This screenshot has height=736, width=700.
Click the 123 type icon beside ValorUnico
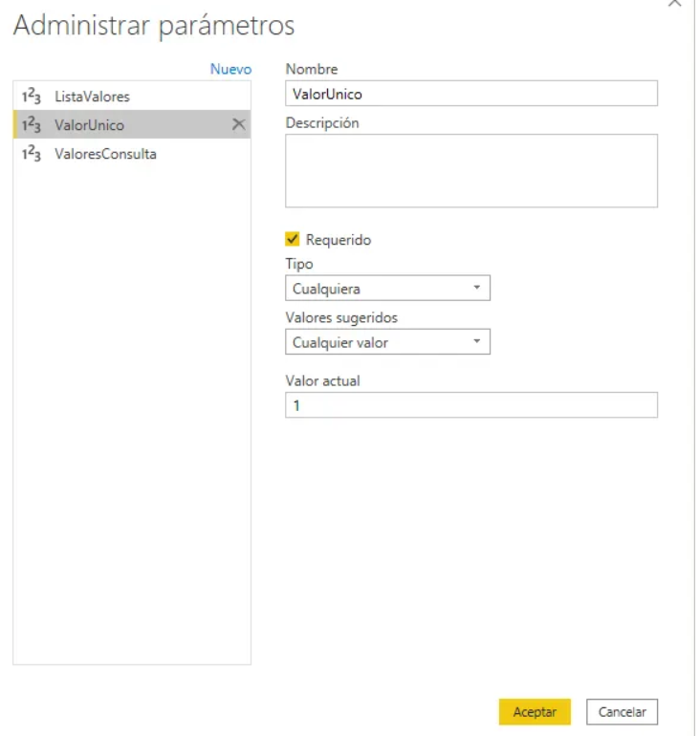(x=31, y=125)
